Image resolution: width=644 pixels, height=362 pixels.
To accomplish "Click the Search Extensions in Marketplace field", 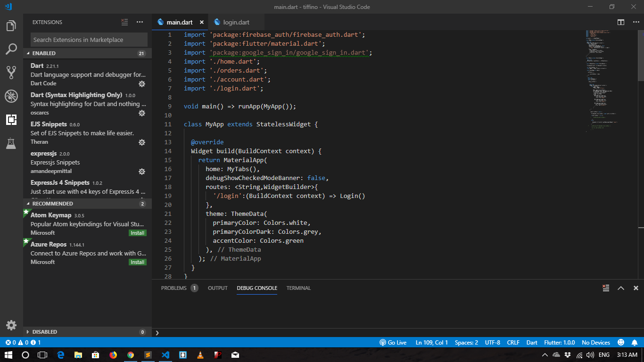I will tap(89, 40).
